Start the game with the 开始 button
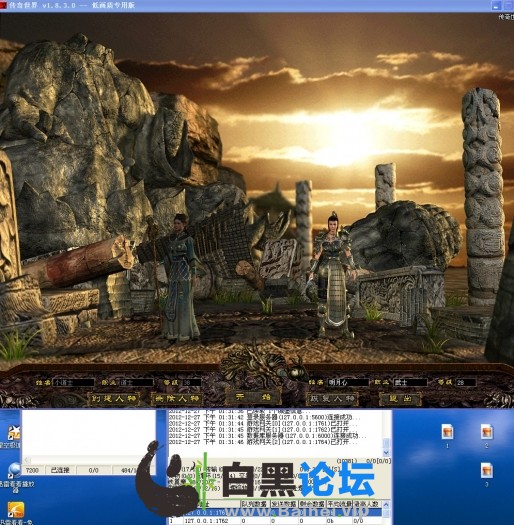This screenshot has height=525, width=514. [253, 397]
